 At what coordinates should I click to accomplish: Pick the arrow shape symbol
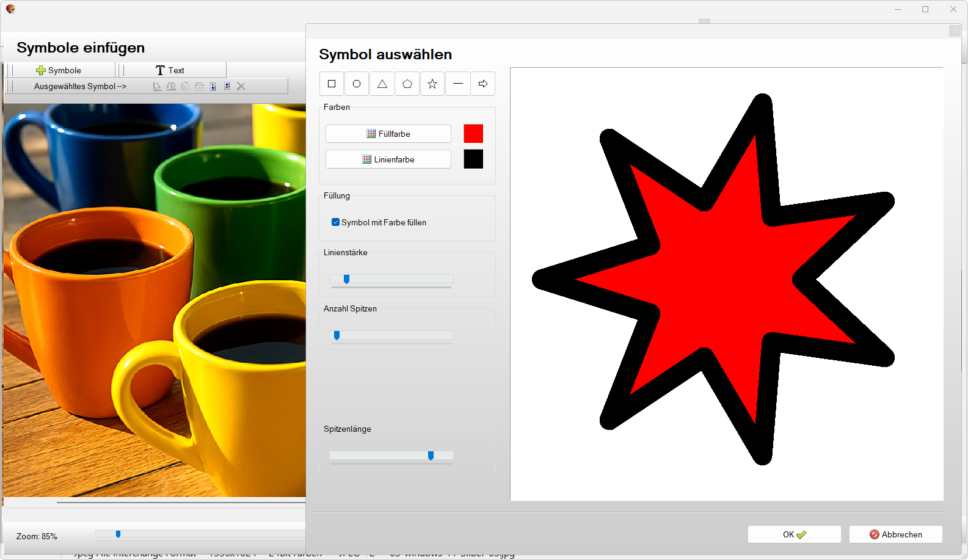tap(483, 84)
